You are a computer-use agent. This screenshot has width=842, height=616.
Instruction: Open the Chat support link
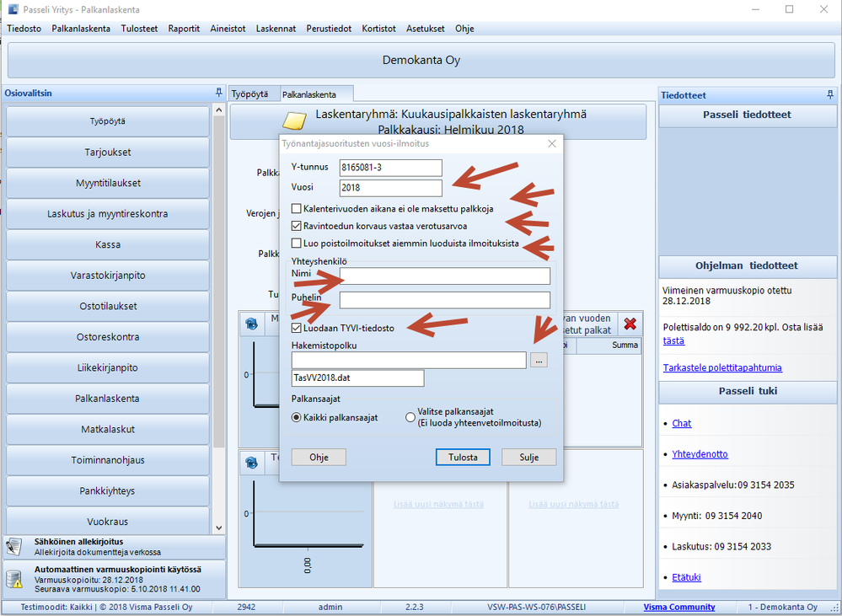pos(682,423)
